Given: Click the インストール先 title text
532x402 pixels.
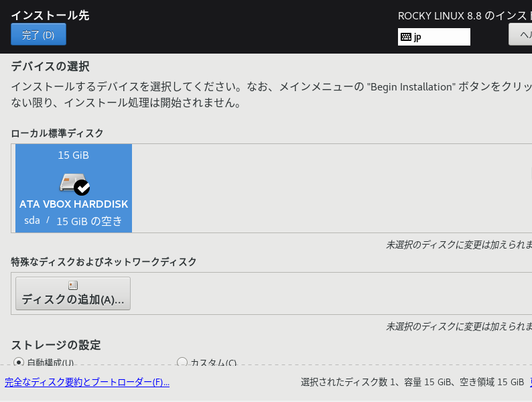Looking at the screenshot, I should tap(50, 15).
